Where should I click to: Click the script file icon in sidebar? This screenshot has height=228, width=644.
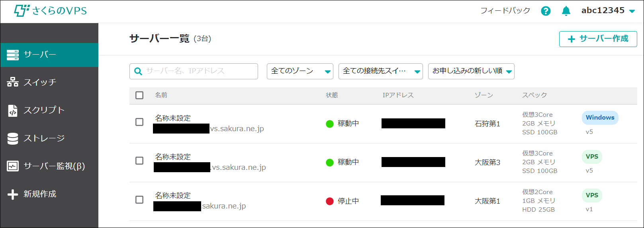(x=13, y=110)
